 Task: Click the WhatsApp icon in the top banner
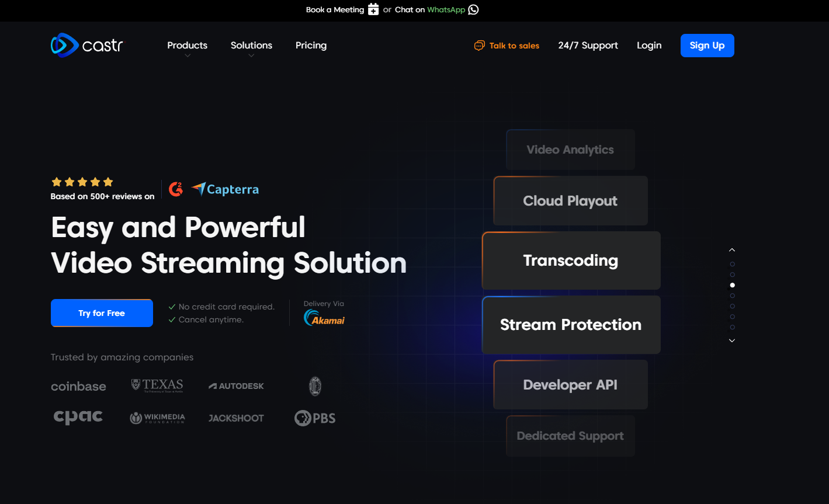point(473,9)
